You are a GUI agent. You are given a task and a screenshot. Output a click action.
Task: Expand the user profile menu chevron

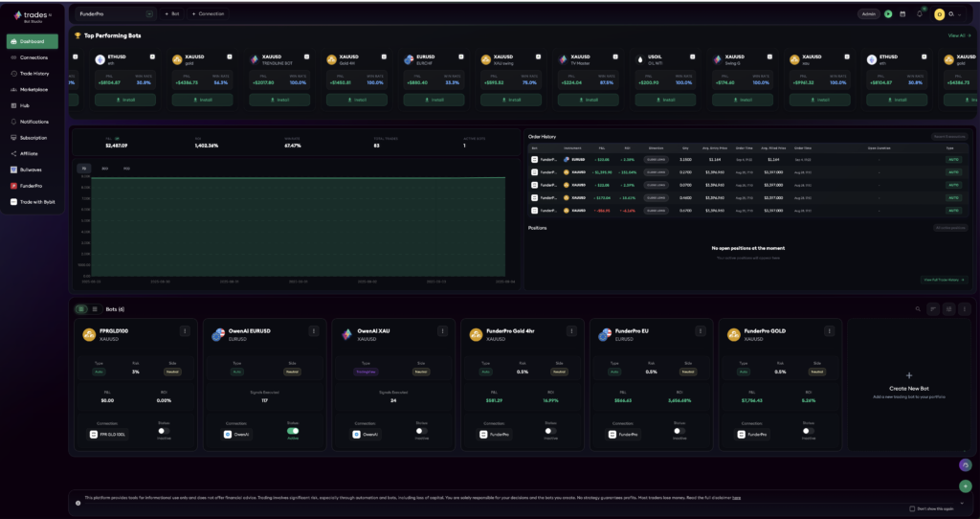(x=960, y=14)
